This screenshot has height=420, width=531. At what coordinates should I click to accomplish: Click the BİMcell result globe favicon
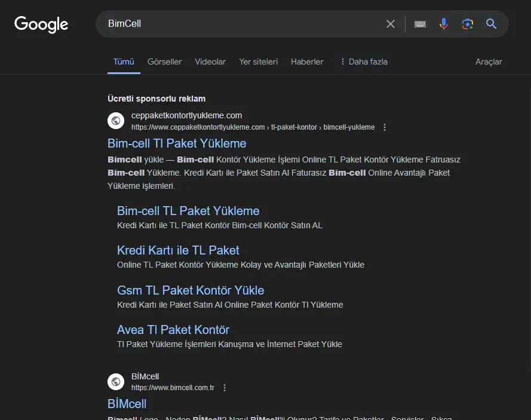(x=116, y=382)
